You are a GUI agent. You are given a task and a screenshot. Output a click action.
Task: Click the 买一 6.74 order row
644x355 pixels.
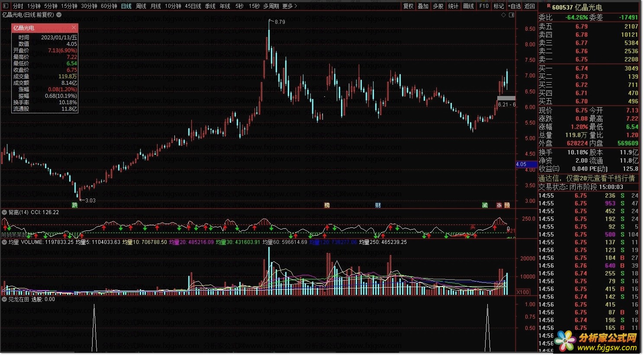click(x=589, y=68)
